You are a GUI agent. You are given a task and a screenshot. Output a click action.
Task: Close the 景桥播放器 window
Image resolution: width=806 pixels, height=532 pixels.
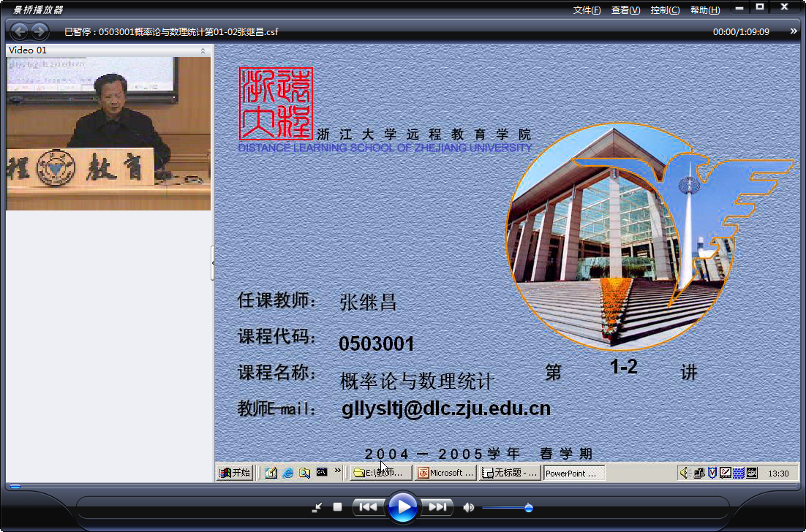(x=784, y=7)
